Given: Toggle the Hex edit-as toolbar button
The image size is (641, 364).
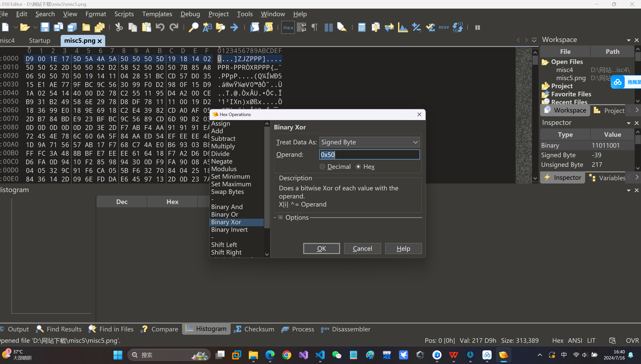Looking at the screenshot, I should [288, 27].
